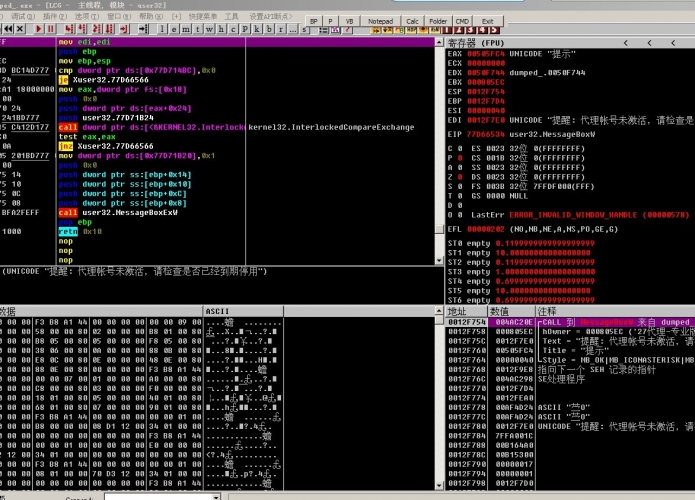Launch Notepad button

[x=380, y=21]
